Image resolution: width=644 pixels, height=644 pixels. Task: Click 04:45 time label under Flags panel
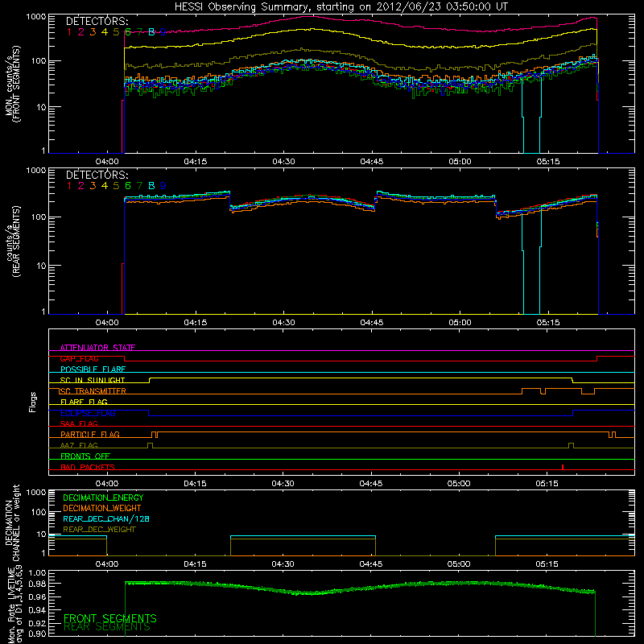371,484
